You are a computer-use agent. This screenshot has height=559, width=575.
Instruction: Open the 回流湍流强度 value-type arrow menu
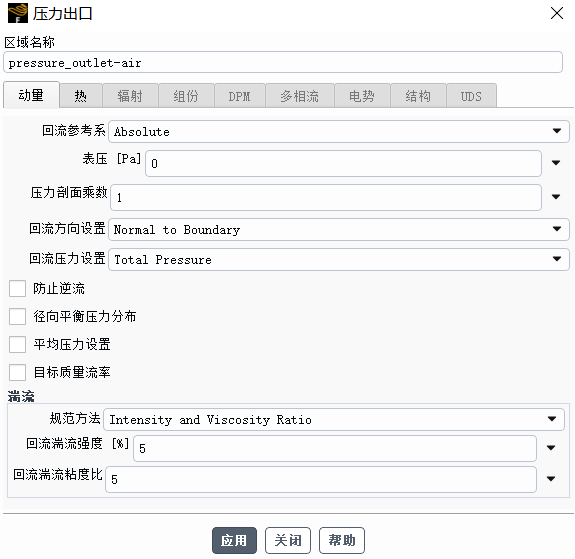[x=551, y=448]
